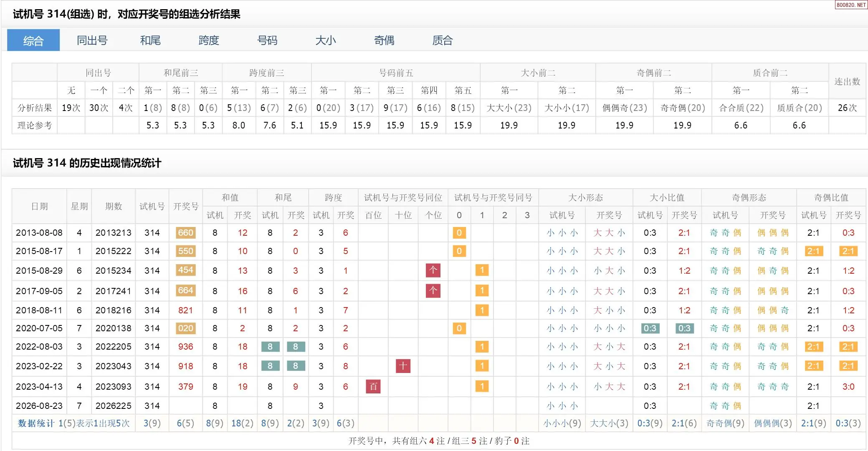Select the 综合 tab
This screenshot has width=868, height=451.
[x=33, y=40]
